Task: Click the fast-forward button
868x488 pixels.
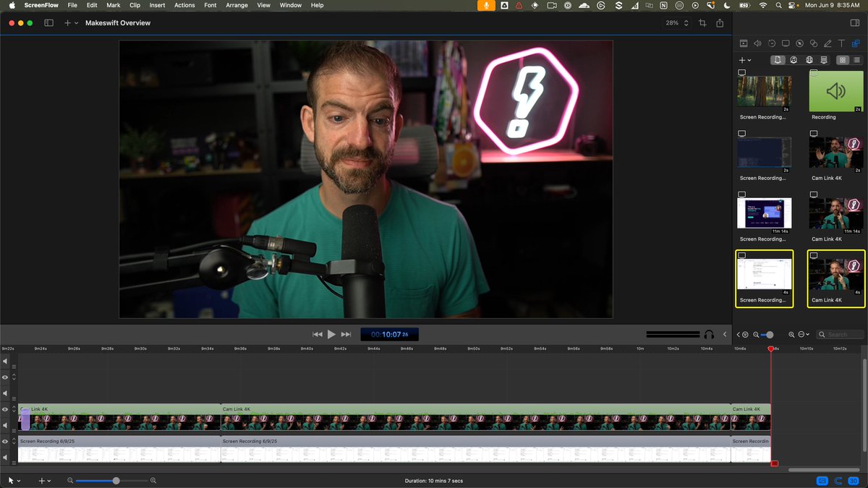Action: coord(346,334)
